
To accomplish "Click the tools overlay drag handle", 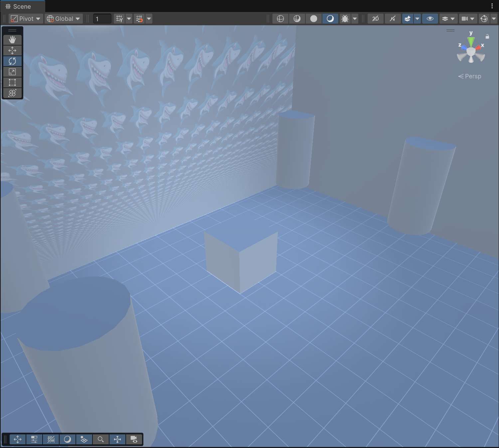I will point(12,31).
